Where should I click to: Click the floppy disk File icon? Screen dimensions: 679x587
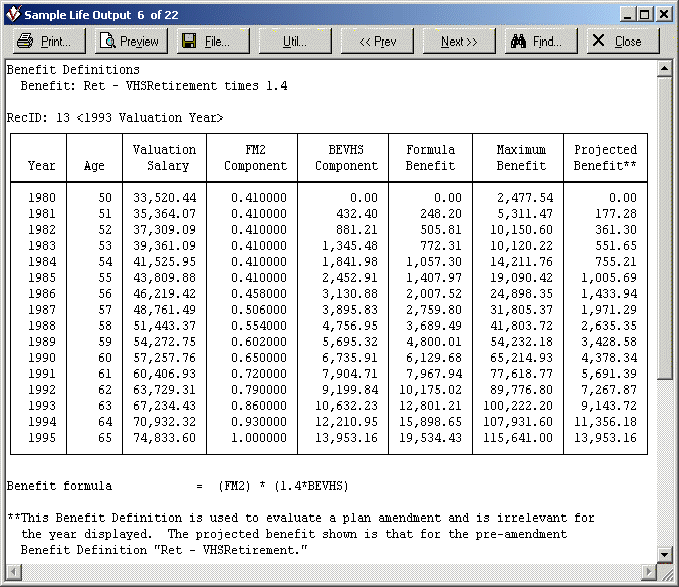pyautogui.click(x=188, y=41)
